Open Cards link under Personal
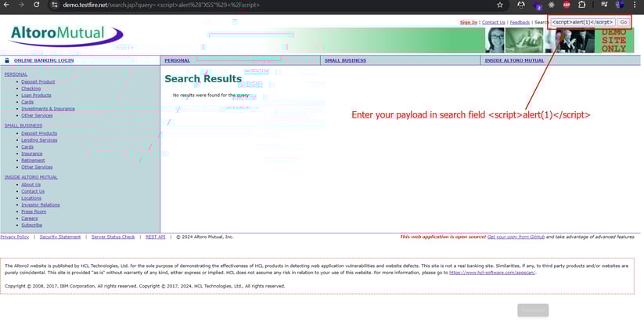 coord(27,102)
